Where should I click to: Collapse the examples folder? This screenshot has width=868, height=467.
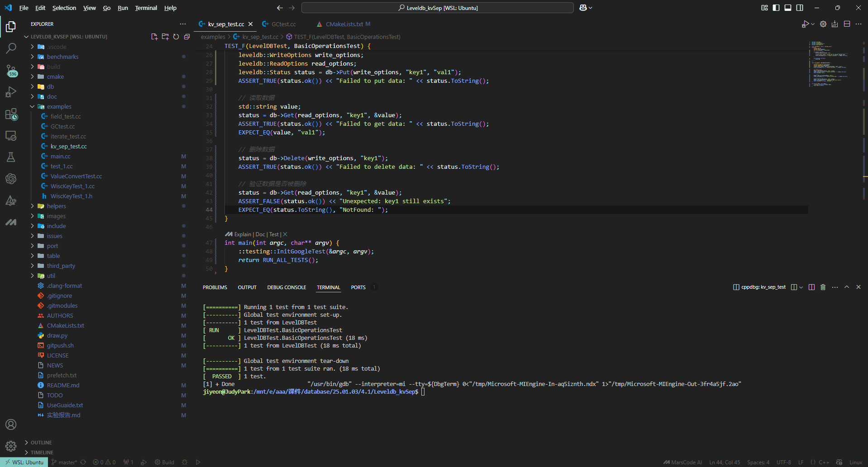pyautogui.click(x=59, y=106)
